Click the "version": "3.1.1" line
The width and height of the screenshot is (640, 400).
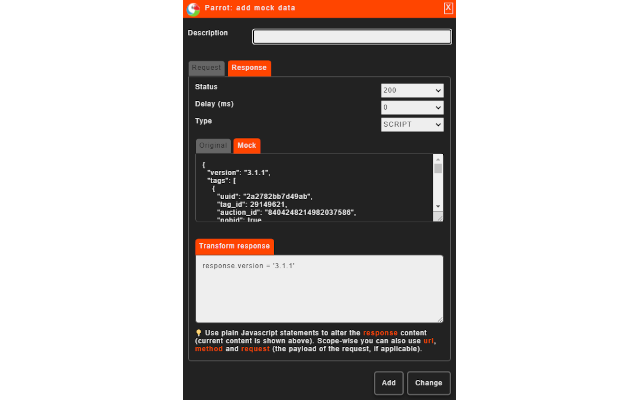point(239,173)
